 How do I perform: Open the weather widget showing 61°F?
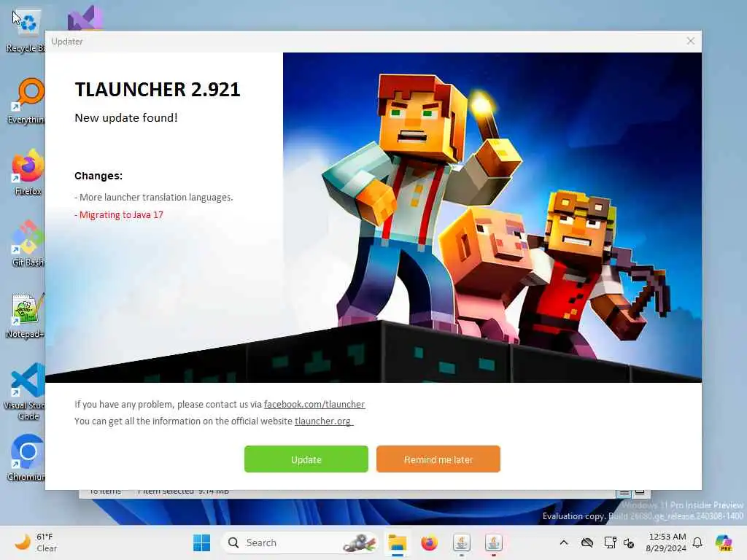pos(36,542)
